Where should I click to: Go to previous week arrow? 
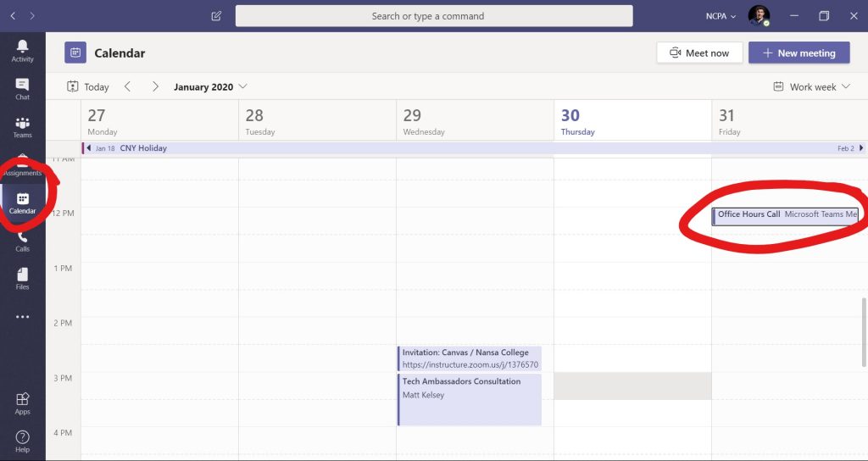(x=127, y=86)
